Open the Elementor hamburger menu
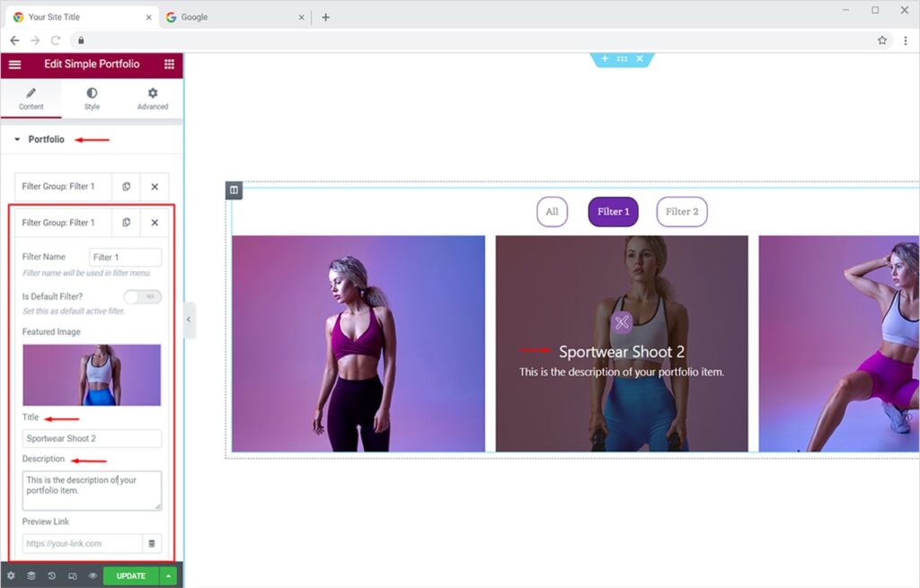This screenshot has height=588, width=920. pos(14,65)
